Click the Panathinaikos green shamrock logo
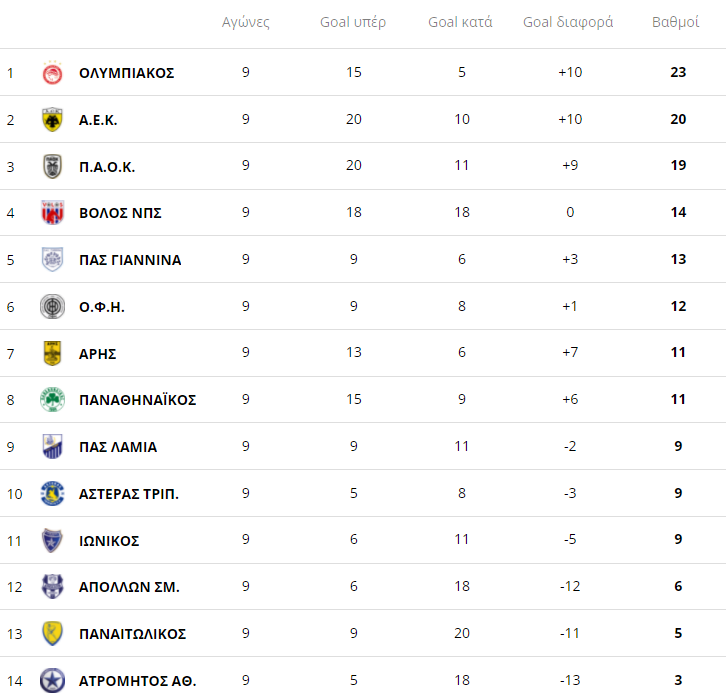This screenshot has width=726, height=700. coord(52,400)
